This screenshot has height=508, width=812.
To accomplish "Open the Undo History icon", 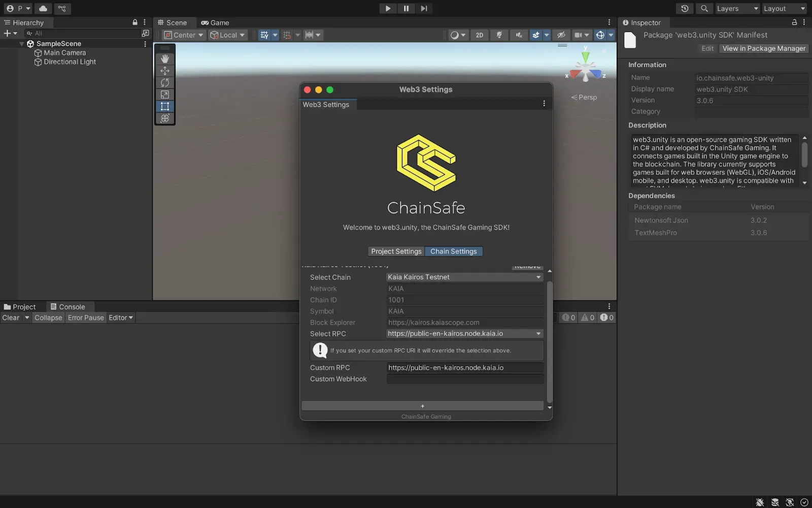I will tap(685, 9).
